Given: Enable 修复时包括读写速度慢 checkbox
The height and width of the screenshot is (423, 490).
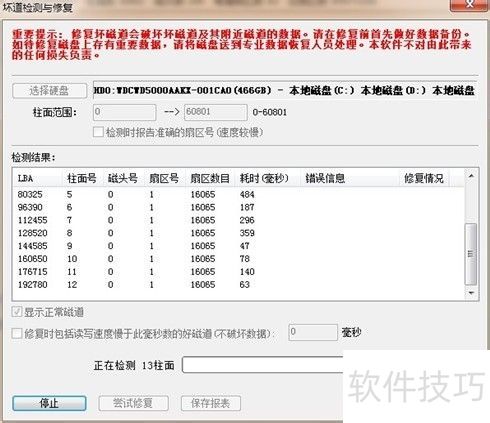Looking at the screenshot, I should [x=17, y=333].
